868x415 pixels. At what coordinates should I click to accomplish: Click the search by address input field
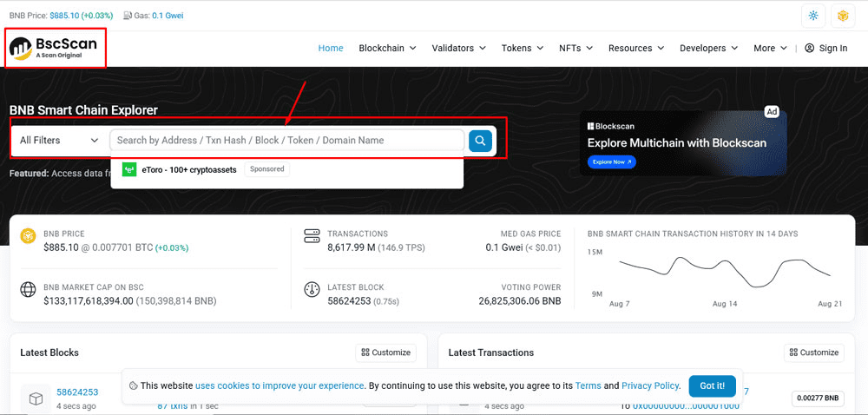pos(286,140)
